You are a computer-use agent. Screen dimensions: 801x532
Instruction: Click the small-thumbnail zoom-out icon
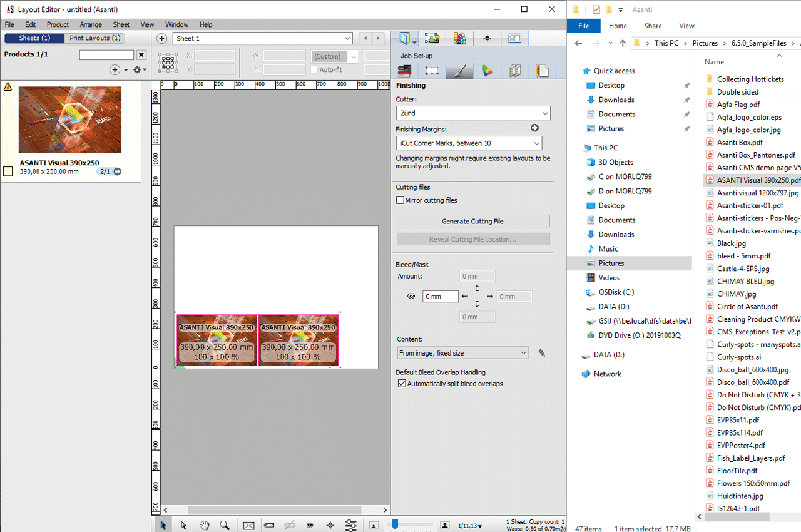click(x=374, y=525)
